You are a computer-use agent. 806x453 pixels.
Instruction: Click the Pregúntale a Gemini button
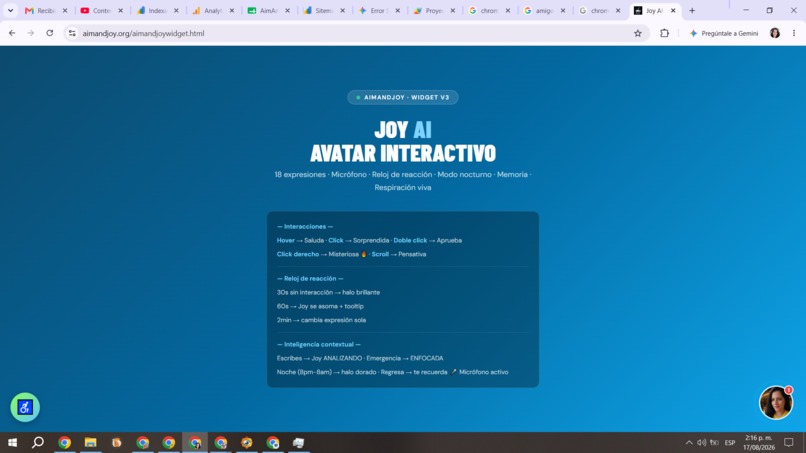click(723, 33)
